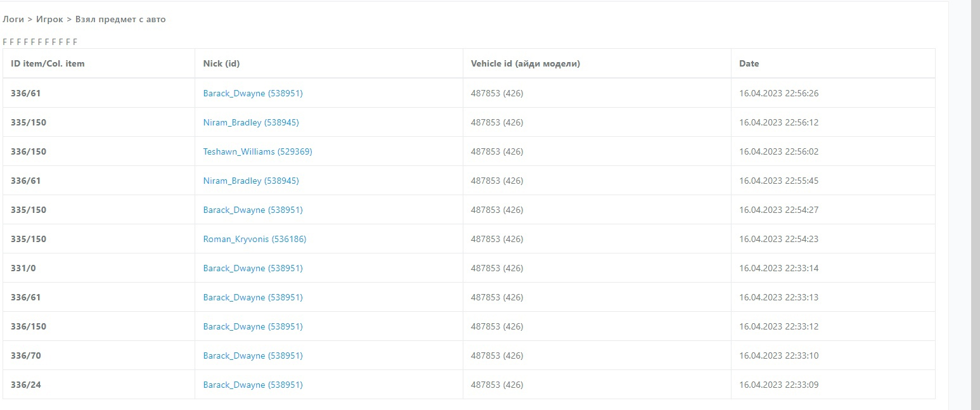
Task: Open the "Игрок" breadcrumb section
Action: click(49, 20)
